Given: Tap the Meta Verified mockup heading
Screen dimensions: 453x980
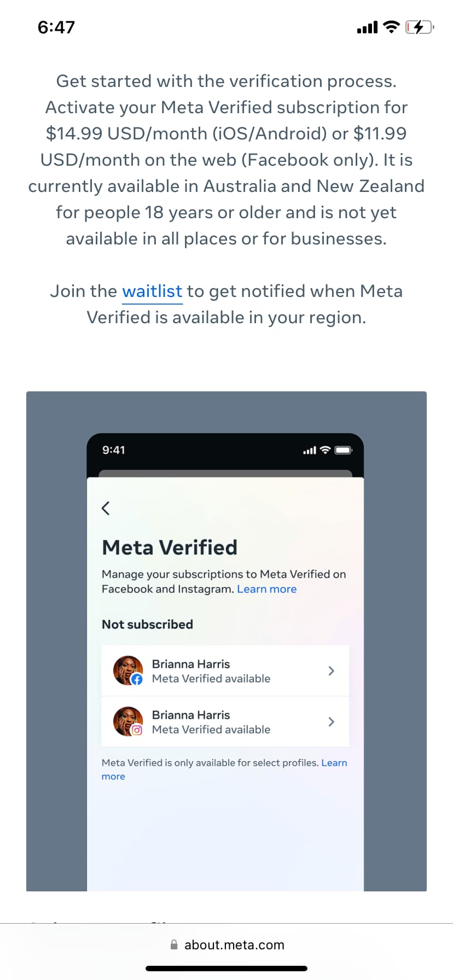Looking at the screenshot, I should 170,547.
